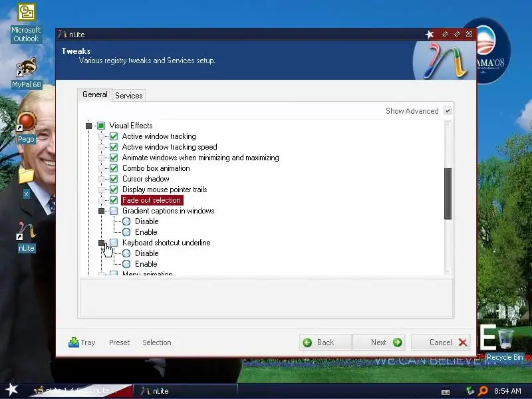This screenshot has width=532, height=399.
Task: Uncheck Active window tracking speed
Action: click(114, 147)
